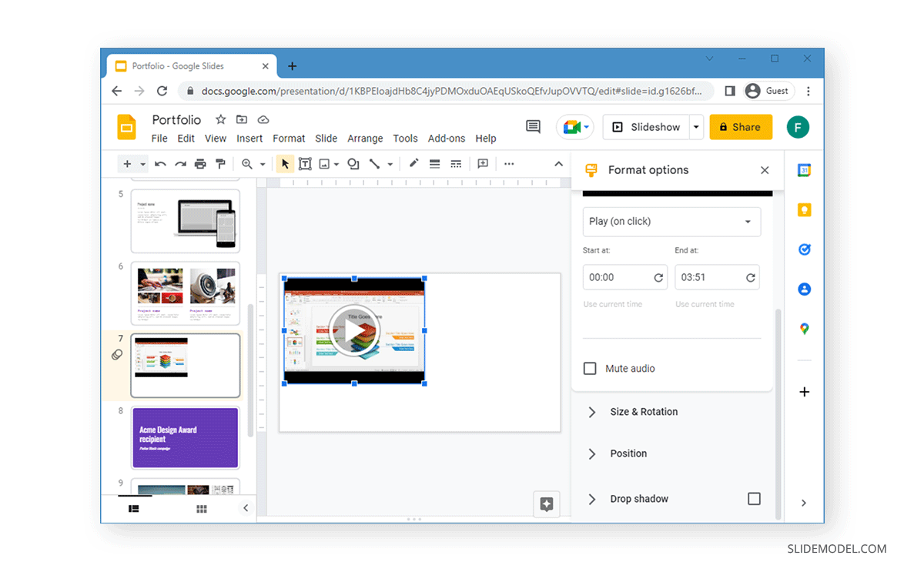
Task: Click the Border weight icon
Action: tap(434, 164)
